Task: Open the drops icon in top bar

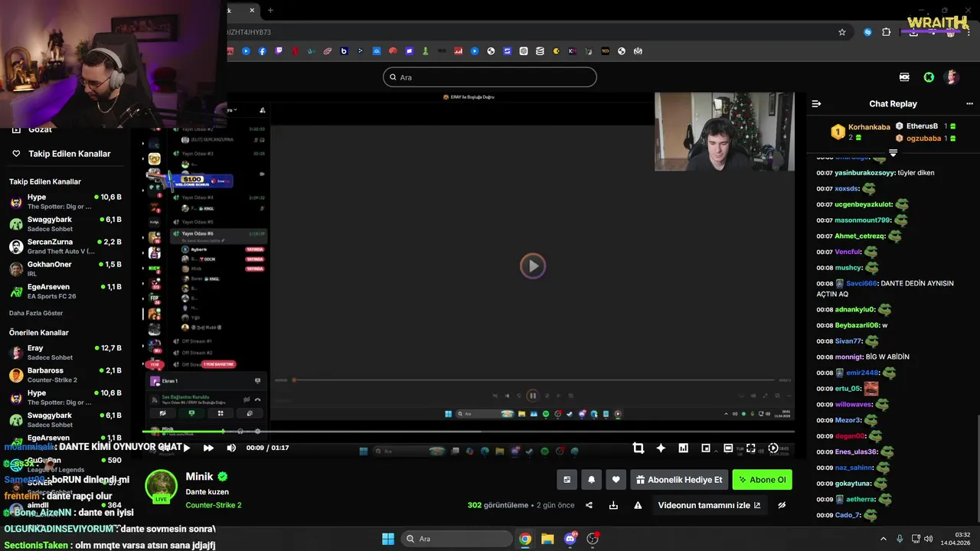Action: point(904,77)
